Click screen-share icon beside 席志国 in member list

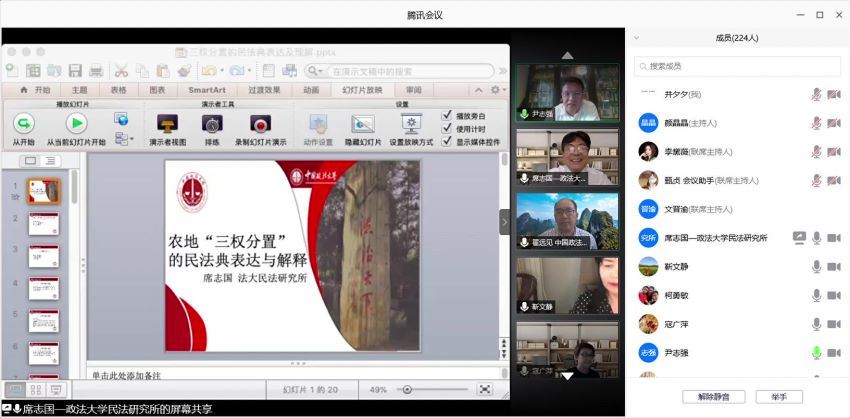pyautogui.click(x=799, y=237)
